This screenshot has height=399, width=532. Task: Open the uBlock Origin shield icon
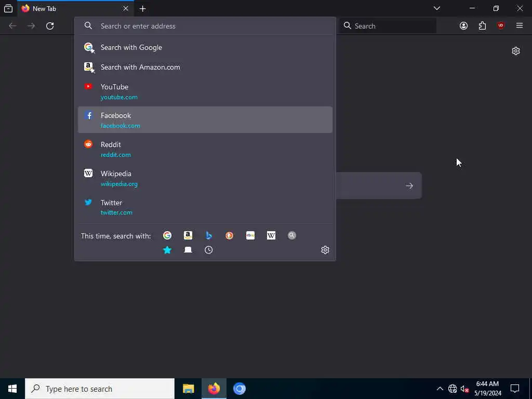tap(501, 26)
